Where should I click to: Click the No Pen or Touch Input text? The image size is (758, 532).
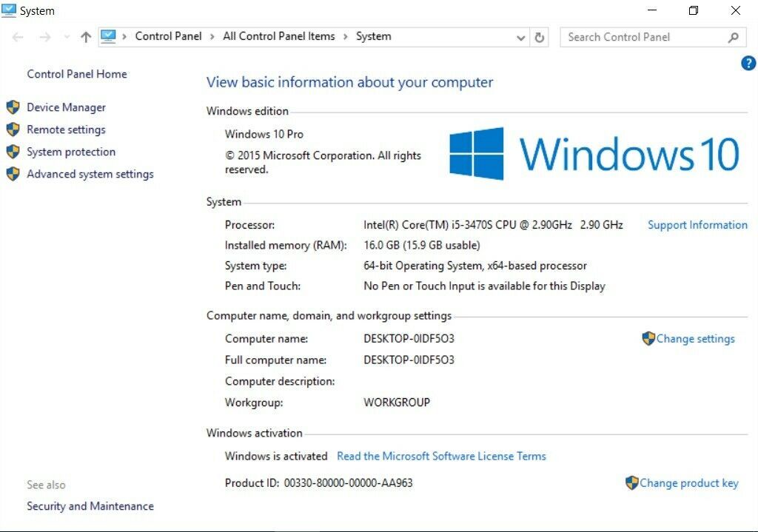click(x=484, y=286)
